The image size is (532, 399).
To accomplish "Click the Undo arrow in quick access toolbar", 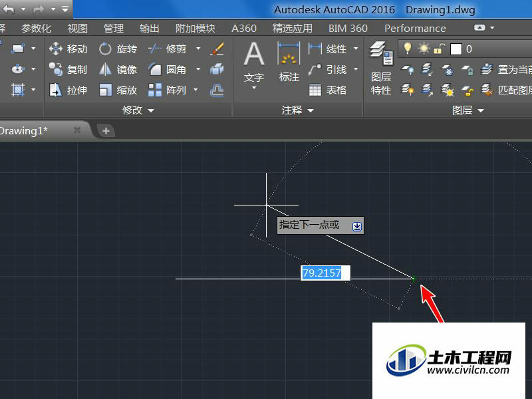I will 9,9.
